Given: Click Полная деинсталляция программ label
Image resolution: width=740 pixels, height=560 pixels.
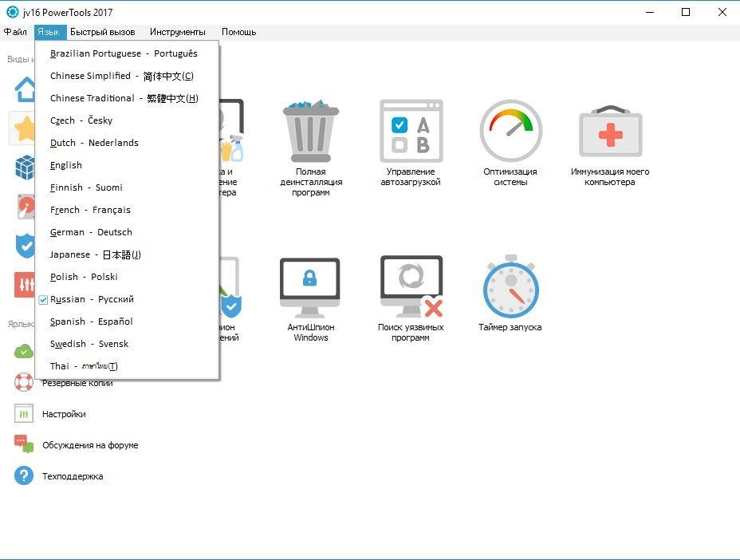Looking at the screenshot, I should click(x=311, y=182).
